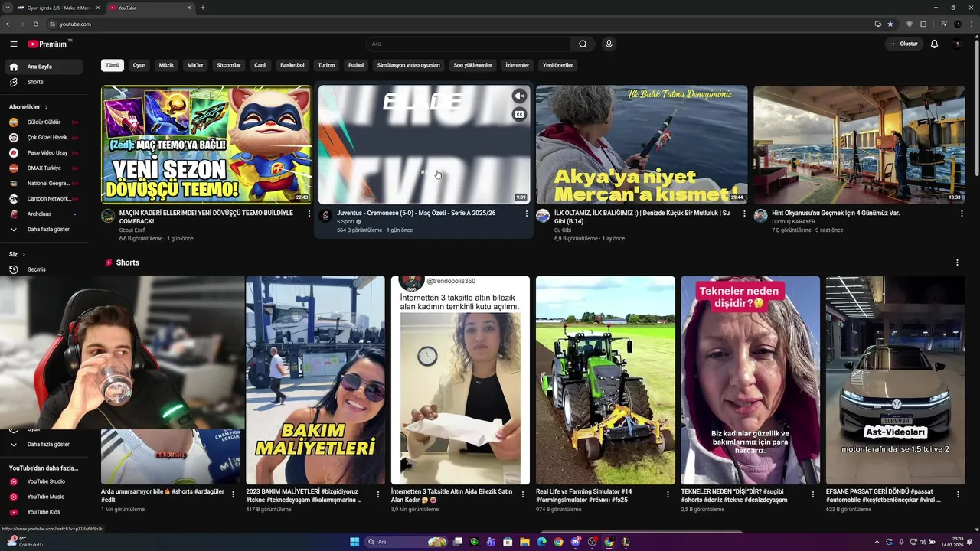This screenshot has height=551, width=980.
Task: Open Geçmiş history in sidebar
Action: tap(42, 269)
